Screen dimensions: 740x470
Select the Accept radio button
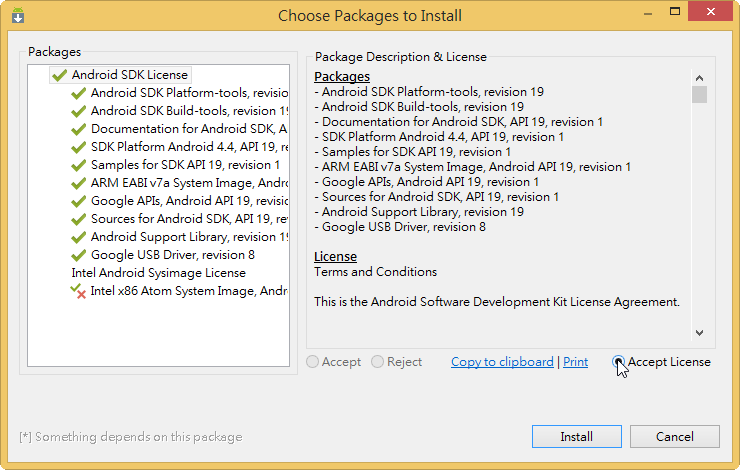coord(312,362)
